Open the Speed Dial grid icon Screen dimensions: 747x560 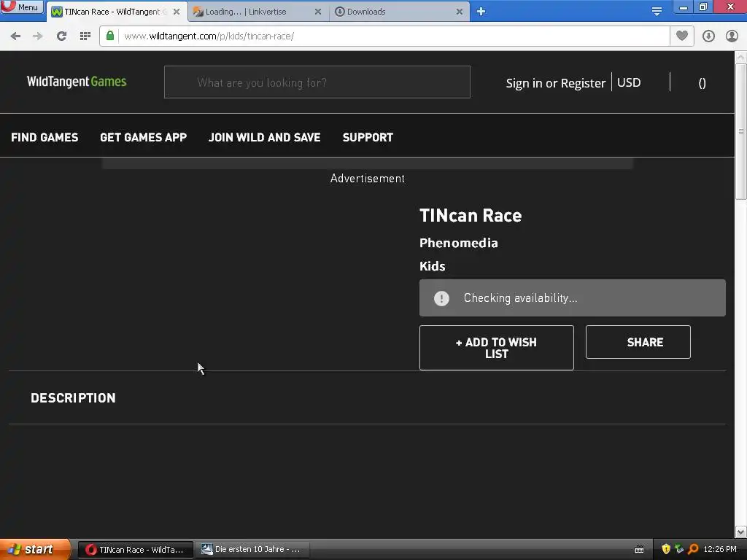click(x=85, y=36)
